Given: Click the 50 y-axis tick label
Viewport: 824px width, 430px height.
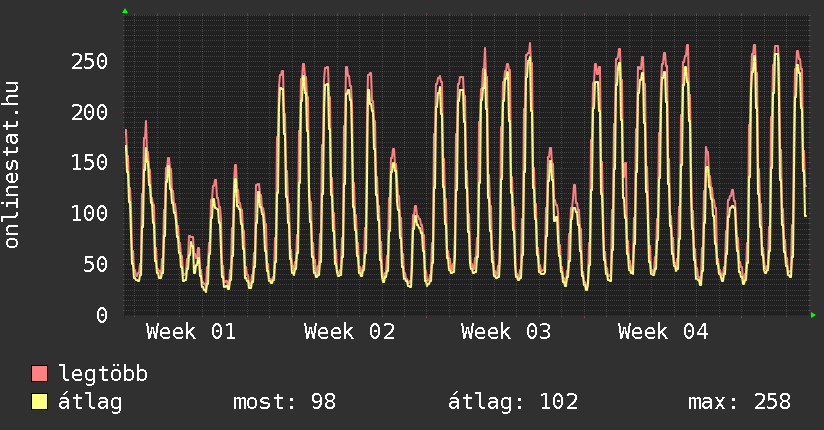Looking at the screenshot, I should [95, 265].
